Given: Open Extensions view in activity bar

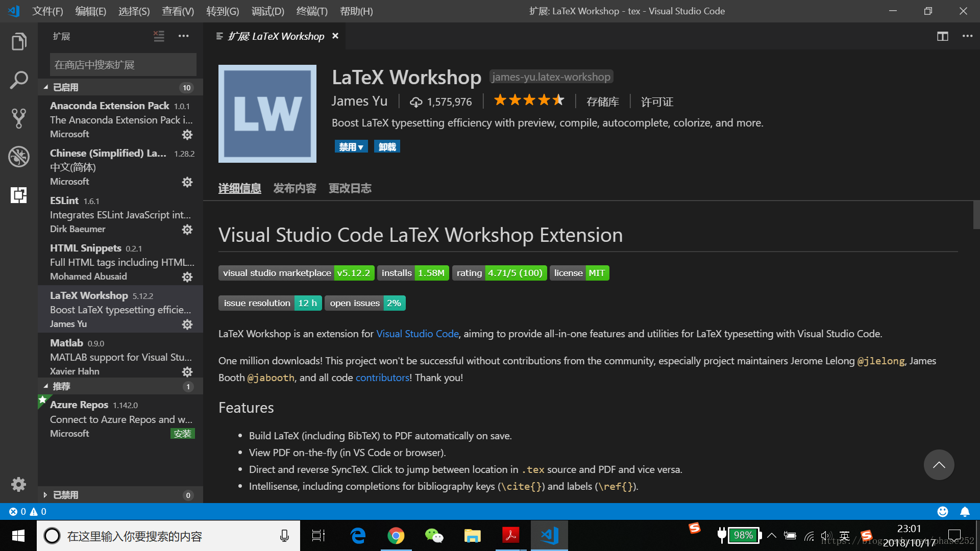Looking at the screenshot, I should pyautogui.click(x=19, y=195).
